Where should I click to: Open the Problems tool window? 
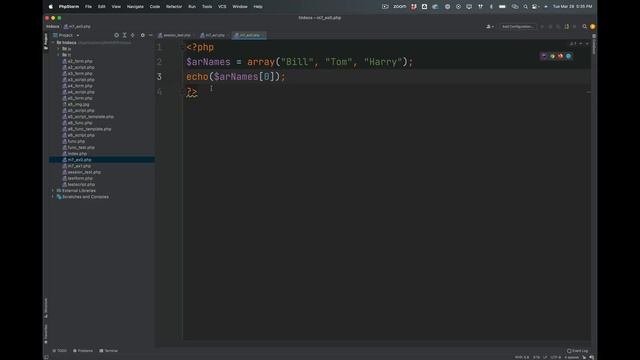(83, 351)
